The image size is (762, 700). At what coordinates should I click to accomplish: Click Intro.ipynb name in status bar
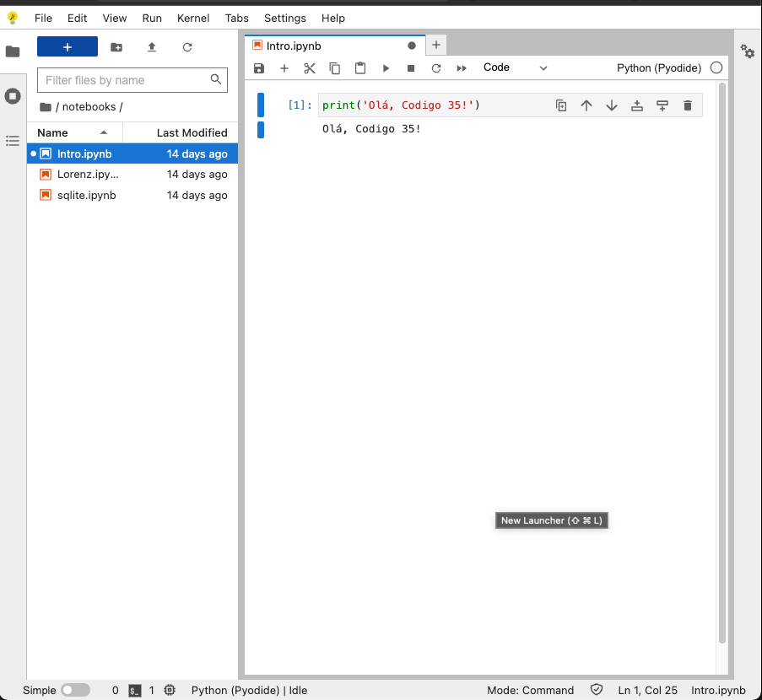(x=718, y=690)
